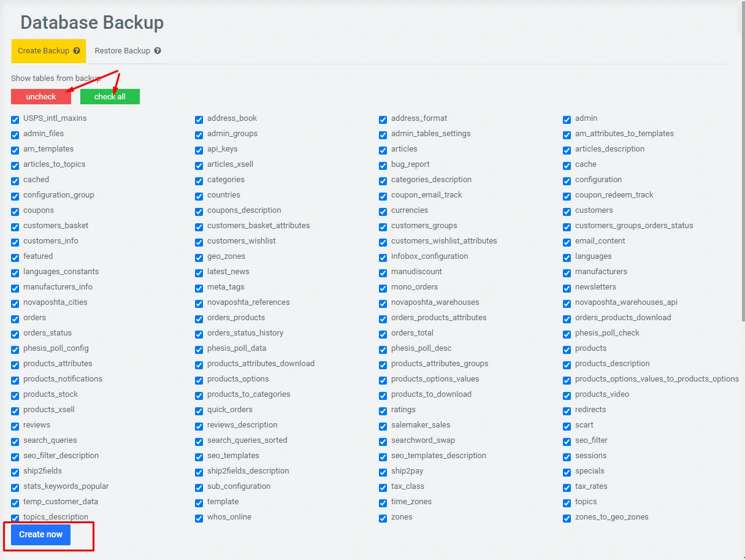Click help icon beside Restore Backup
Viewport: 745px width, 560px height.
click(x=158, y=51)
